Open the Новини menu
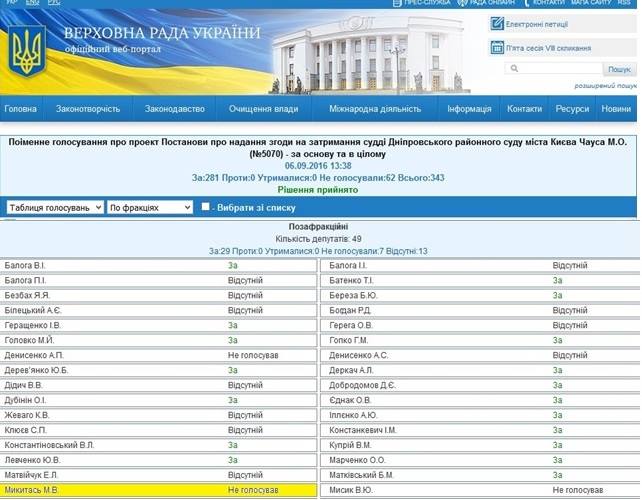Screen dimensions: 642x500 616,109
